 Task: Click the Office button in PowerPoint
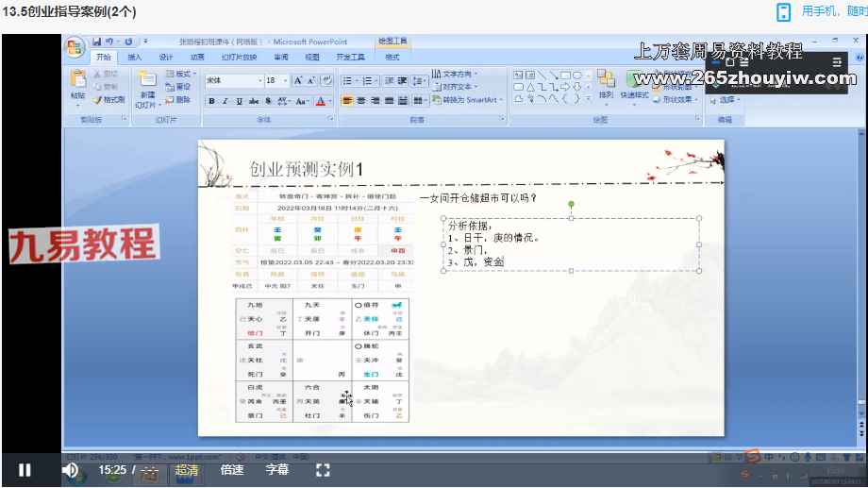75,46
